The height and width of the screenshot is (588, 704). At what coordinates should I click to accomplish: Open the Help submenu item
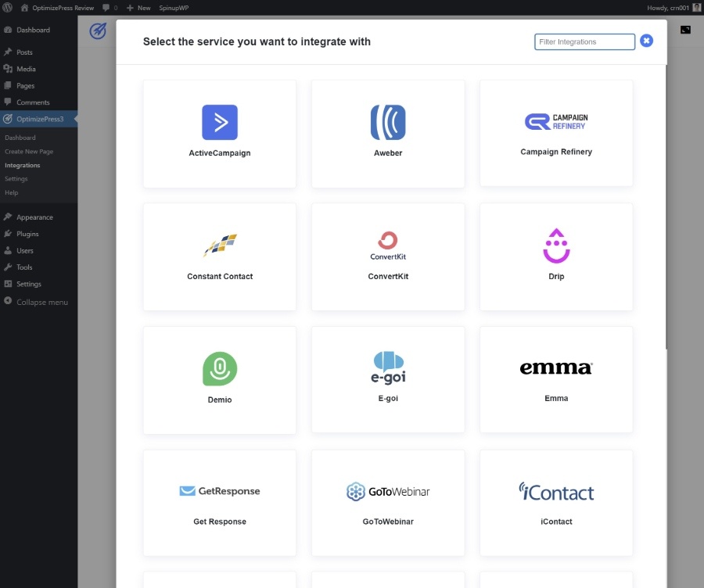(12, 192)
